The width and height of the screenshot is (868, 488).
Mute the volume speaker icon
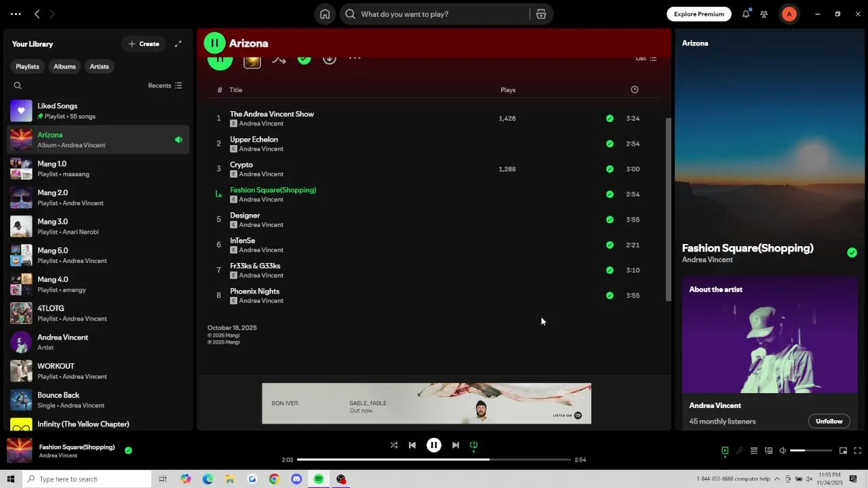(x=783, y=451)
